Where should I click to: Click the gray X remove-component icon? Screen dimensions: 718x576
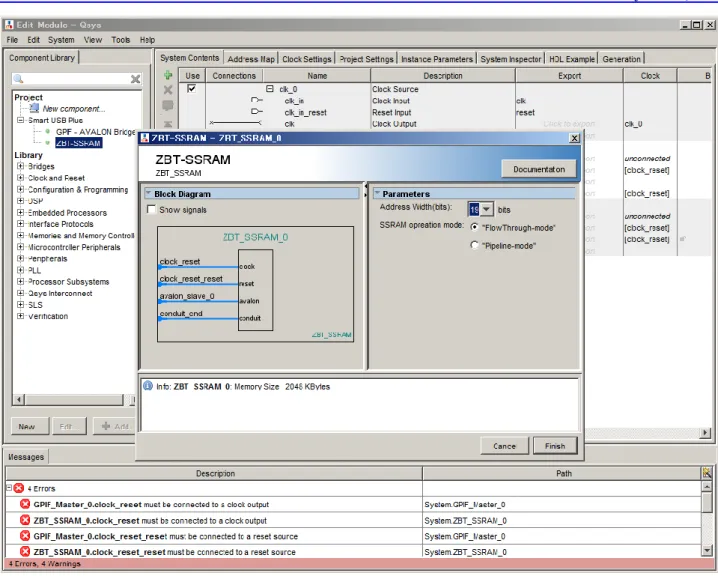[168, 90]
